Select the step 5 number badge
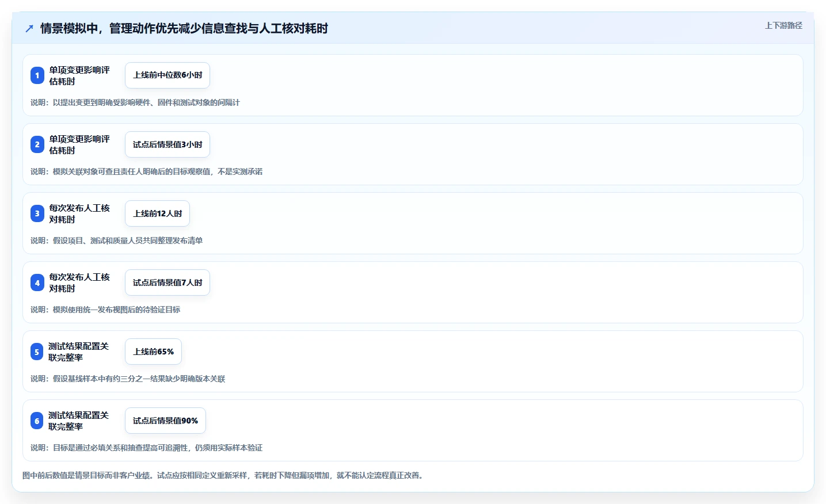Screen dimensions: 826x504 [37, 352]
